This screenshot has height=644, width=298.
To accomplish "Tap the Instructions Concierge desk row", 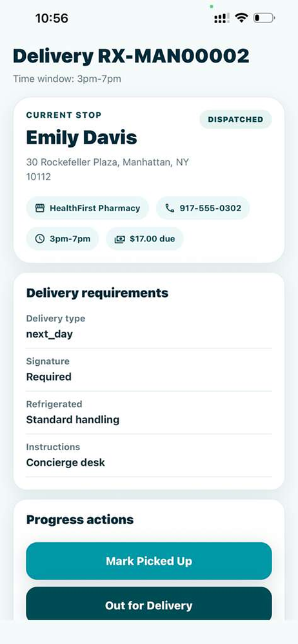I will tap(149, 455).
